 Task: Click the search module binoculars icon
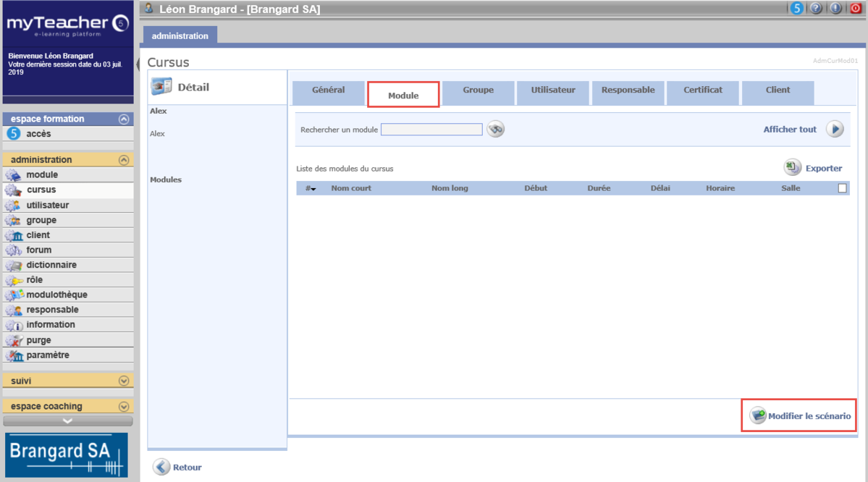pos(495,129)
